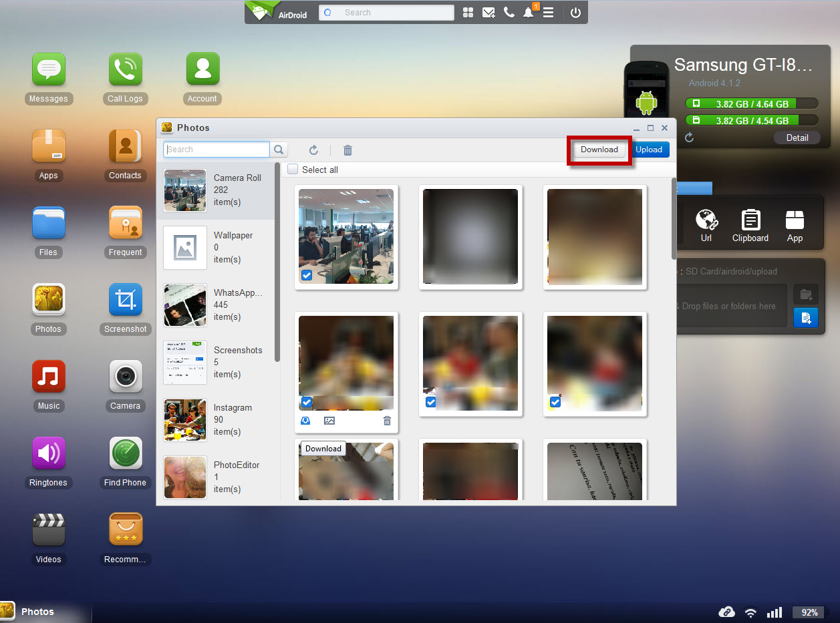Switch to the App tab

[x=795, y=223]
